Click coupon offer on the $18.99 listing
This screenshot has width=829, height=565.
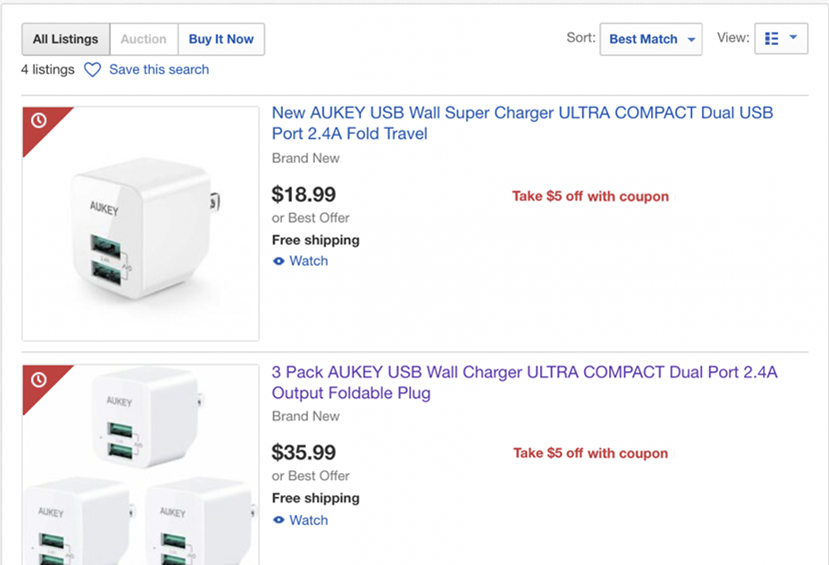click(x=590, y=196)
